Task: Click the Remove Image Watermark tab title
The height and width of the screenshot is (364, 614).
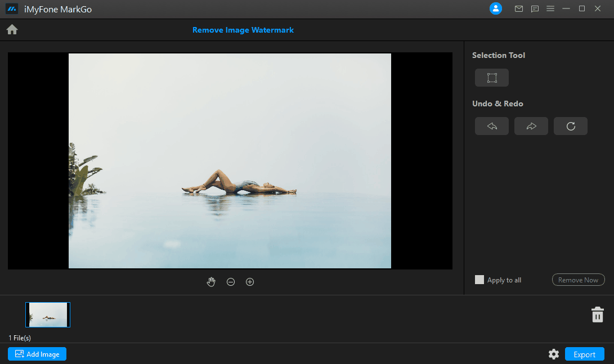Action: (243, 30)
